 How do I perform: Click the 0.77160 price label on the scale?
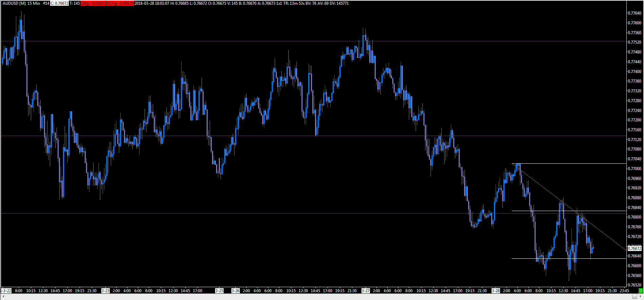click(x=635, y=130)
